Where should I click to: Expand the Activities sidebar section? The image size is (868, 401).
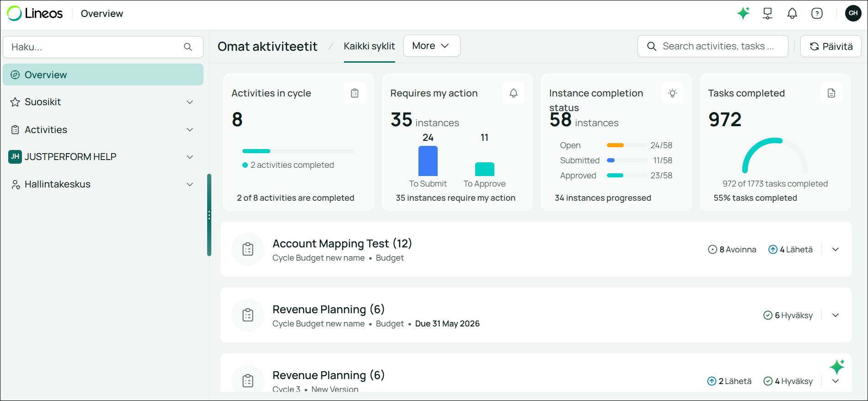point(190,130)
